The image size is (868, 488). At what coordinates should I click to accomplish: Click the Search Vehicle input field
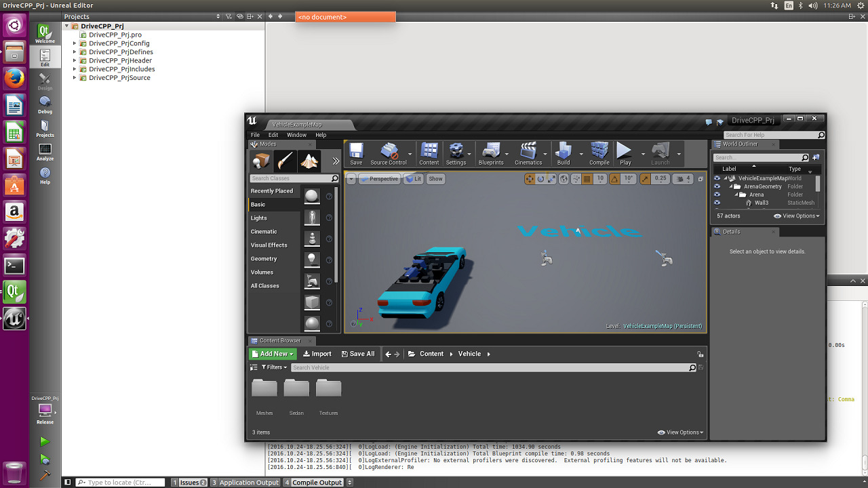tap(490, 367)
